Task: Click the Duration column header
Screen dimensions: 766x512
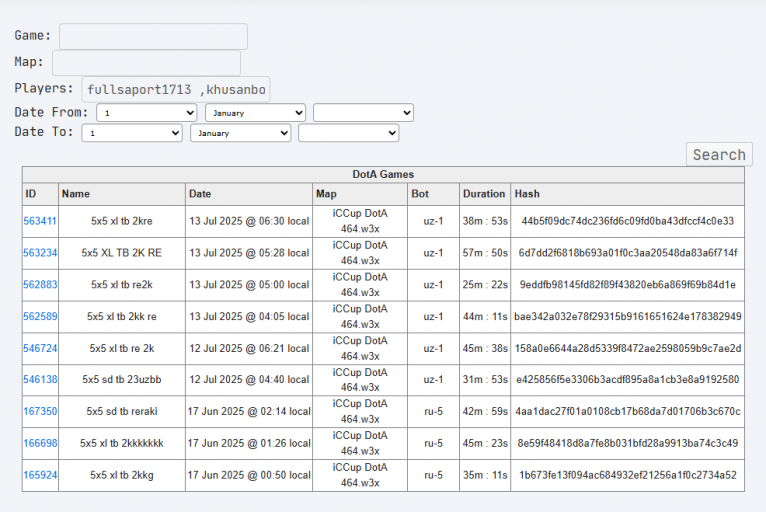Action: (x=485, y=194)
